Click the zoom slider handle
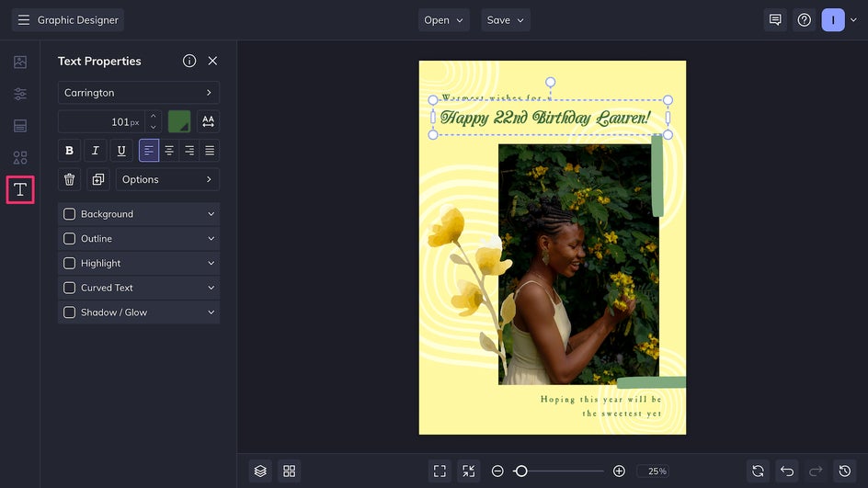This screenshot has height=488, width=868. pyautogui.click(x=520, y=471)
